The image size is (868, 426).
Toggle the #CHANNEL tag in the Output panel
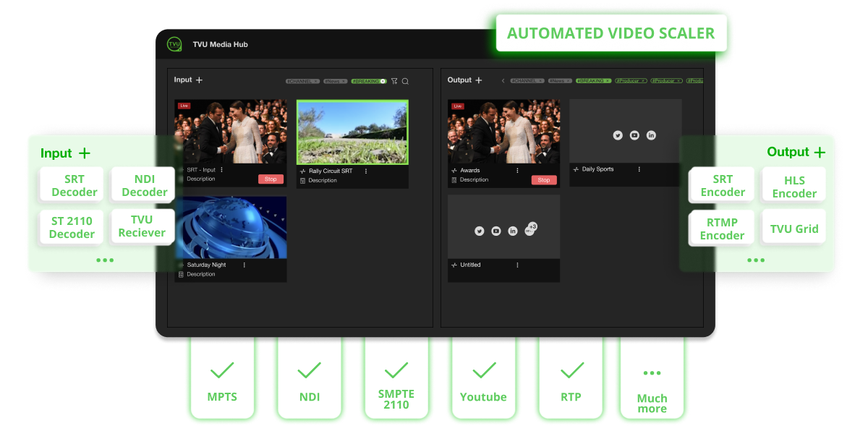pyautogui.click(x=527, y=81)
